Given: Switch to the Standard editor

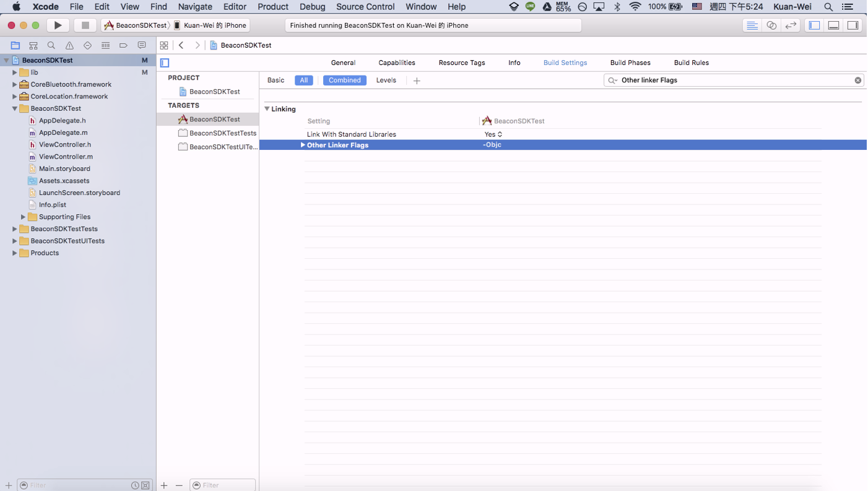Looking at the screenshot, I should [x=752, y=25].
